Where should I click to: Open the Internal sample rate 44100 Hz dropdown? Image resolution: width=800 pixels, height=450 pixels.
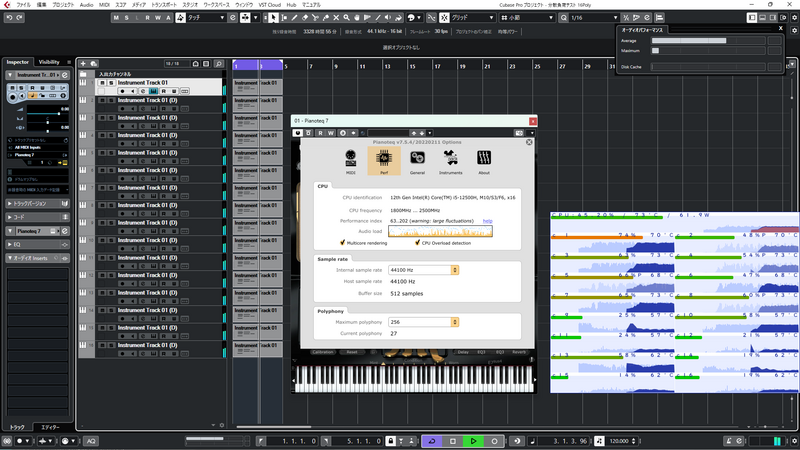[x=423, y=270]
